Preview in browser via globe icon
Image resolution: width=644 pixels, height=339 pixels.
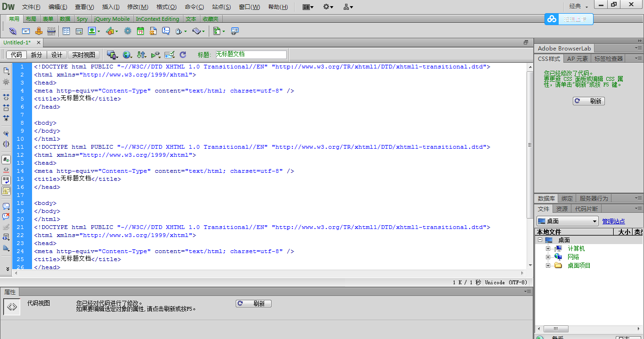(x=127, y=55)
